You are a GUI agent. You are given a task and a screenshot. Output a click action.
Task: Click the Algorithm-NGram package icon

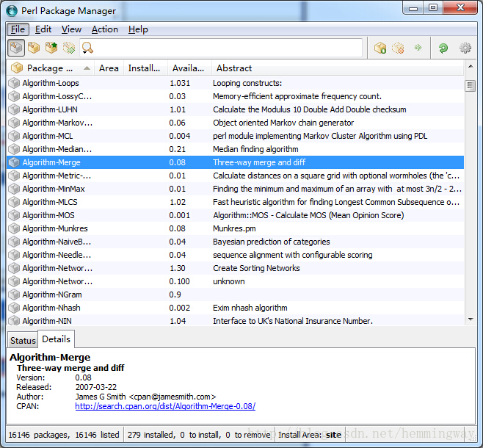point(14,295)
